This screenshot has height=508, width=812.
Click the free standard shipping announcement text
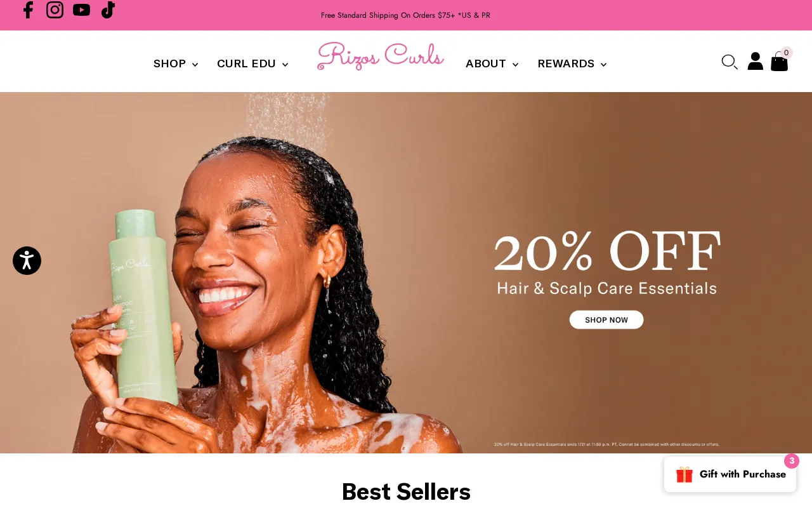point(405,15)
